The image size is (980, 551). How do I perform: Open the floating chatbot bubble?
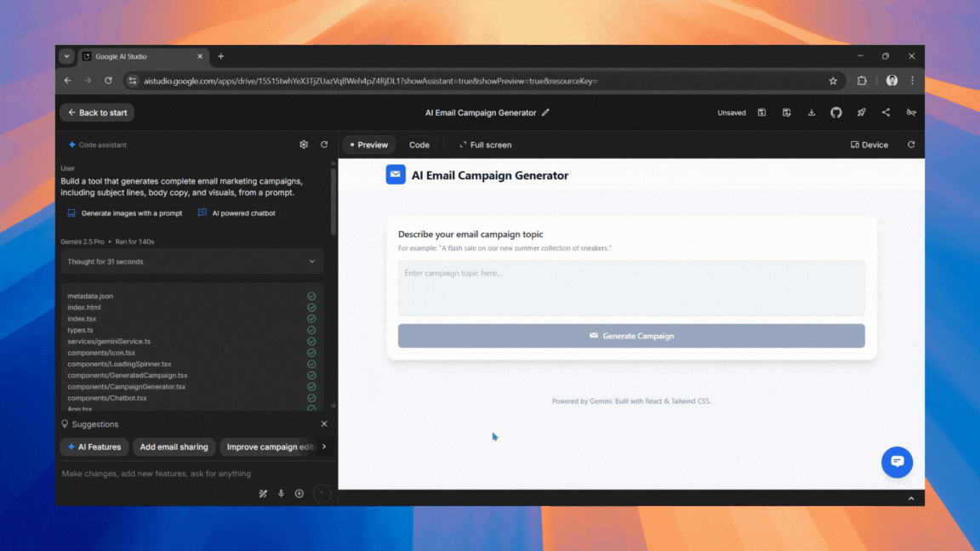tap(897, 462)
